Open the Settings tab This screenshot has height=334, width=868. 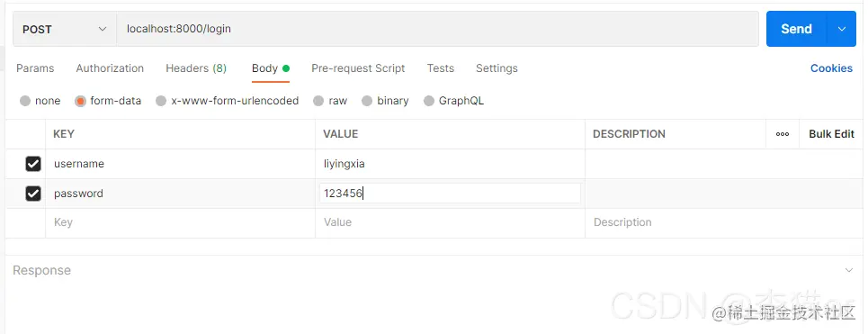[x=497, y=68]
